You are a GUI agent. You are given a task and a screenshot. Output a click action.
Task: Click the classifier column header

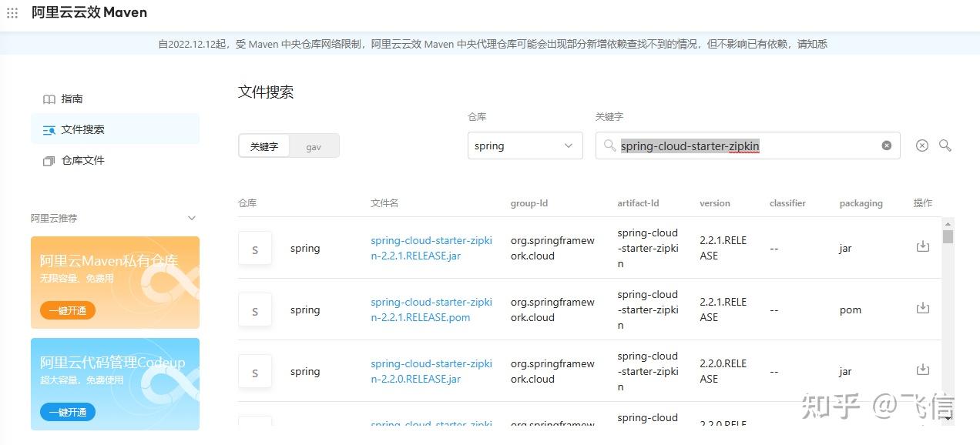point(787,203)
